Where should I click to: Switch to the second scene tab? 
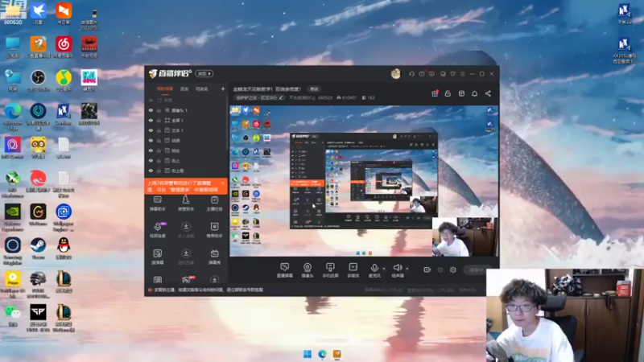point(184,88)
